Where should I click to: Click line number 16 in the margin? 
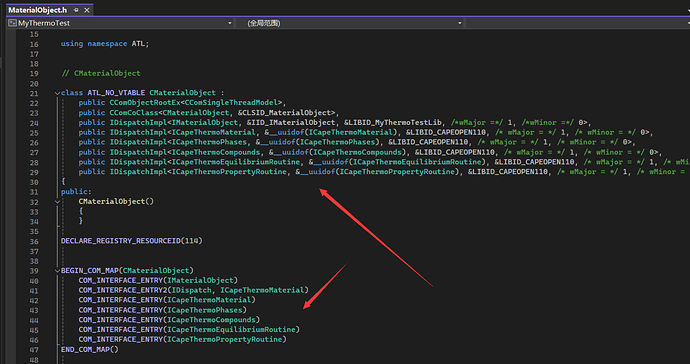pyautogui.click(x=34, y=44)
